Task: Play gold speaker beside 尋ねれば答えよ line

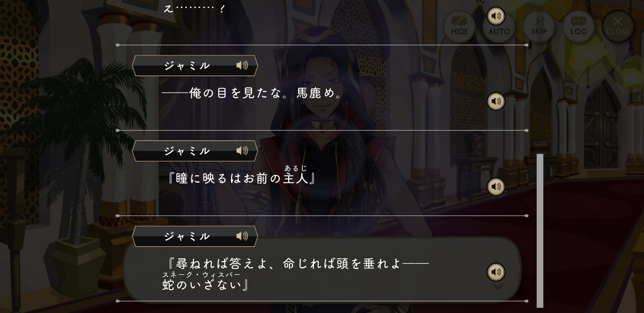Action: coord(496,272)
